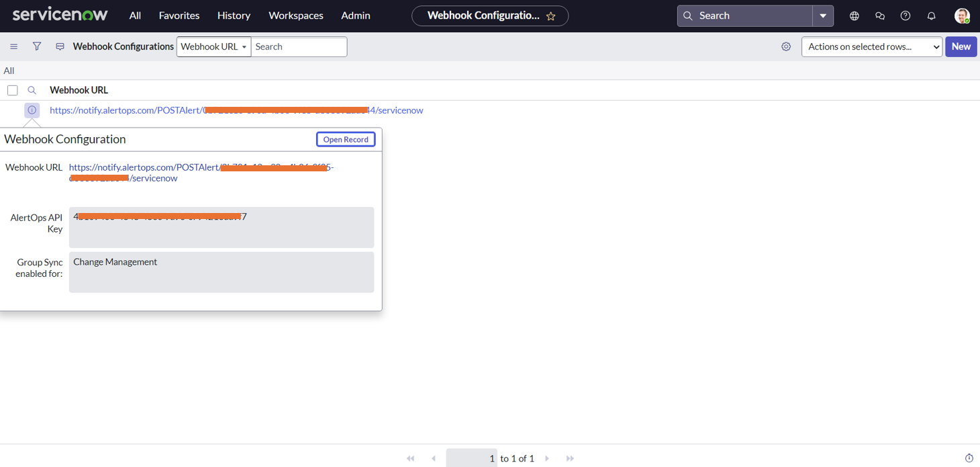Open the Help question mark icon
The width and height of the screenshot is (980, 467).
[905, 15]
